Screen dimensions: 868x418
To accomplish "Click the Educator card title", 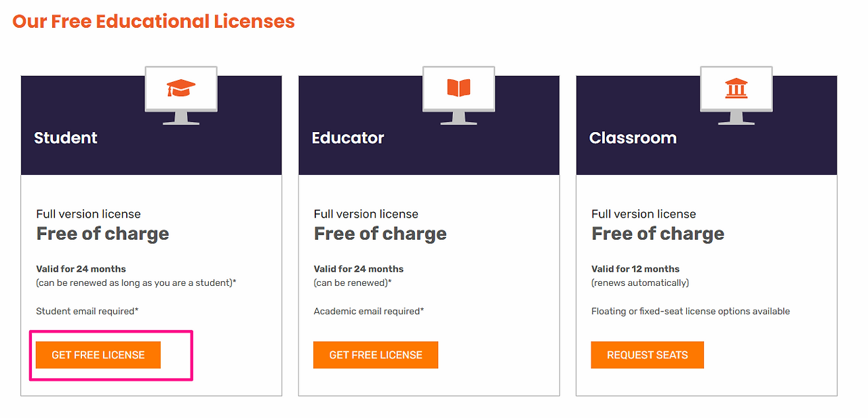I will tap(348, 138).
